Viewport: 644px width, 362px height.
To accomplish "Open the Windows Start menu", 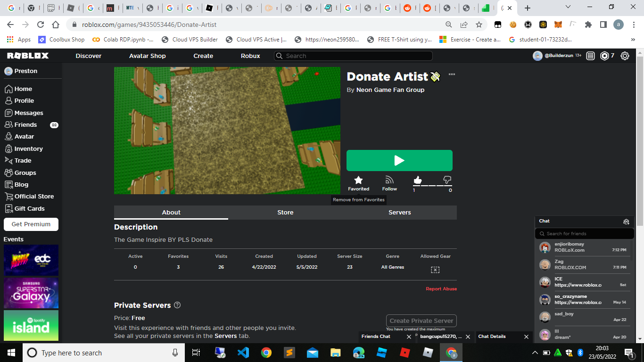I will click(11, 353).
